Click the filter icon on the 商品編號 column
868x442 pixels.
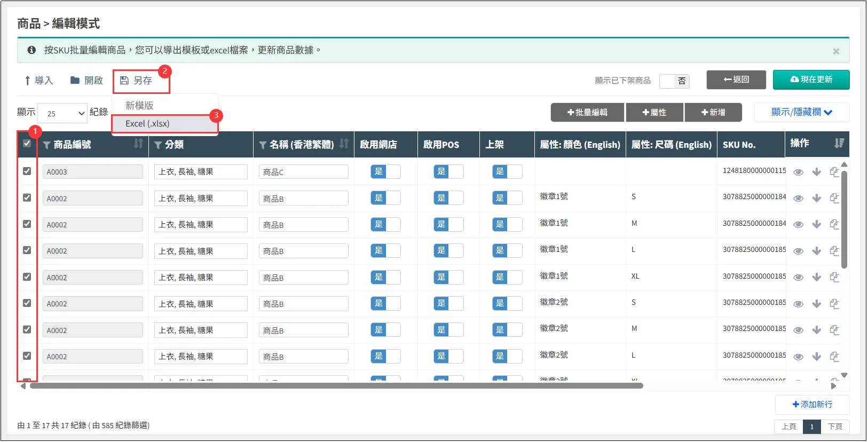point(47,145)
